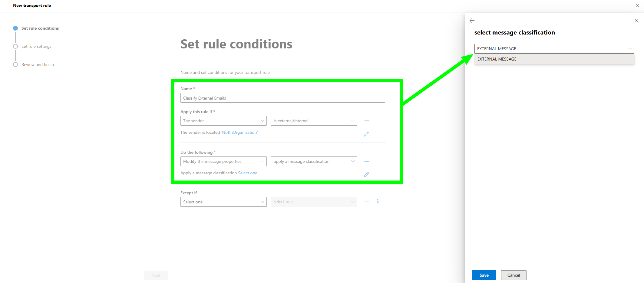Open 'apply a message classification' dropdown

point(314,161)
